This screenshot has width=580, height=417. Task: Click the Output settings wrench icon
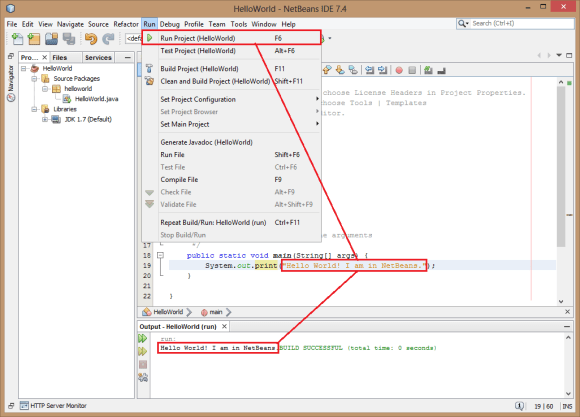click(x=143, y=377)
